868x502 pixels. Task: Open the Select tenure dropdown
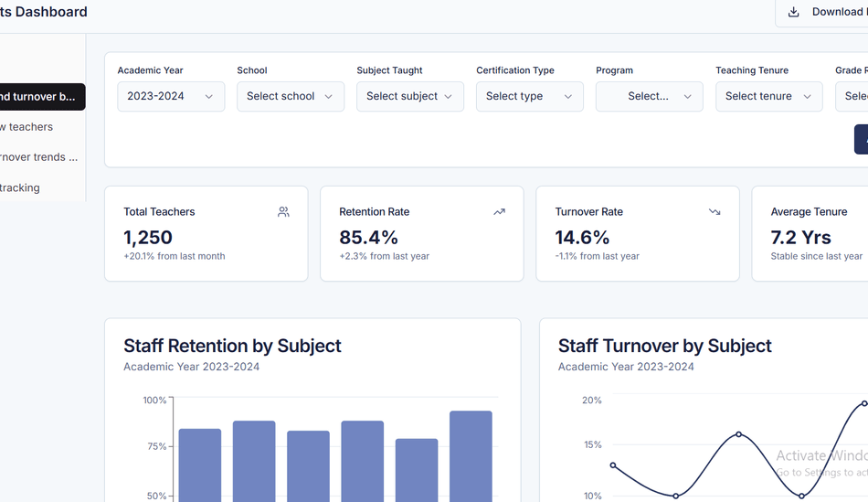pyautogui.click(x=768, y=96)
